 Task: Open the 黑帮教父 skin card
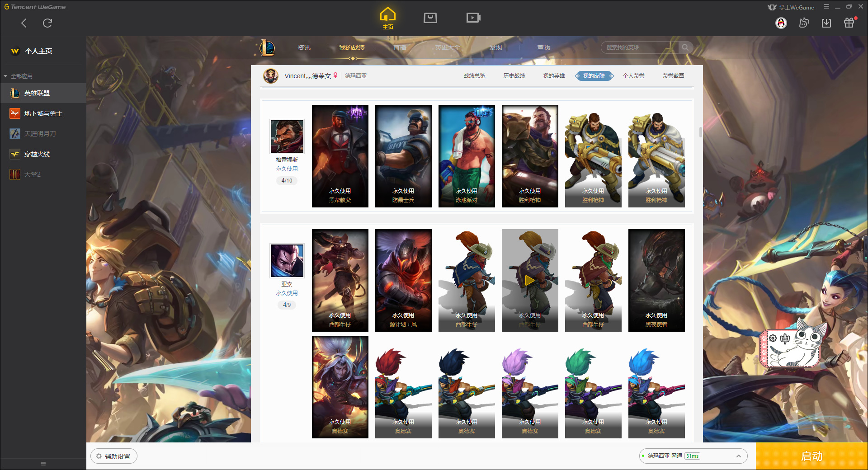340,156
